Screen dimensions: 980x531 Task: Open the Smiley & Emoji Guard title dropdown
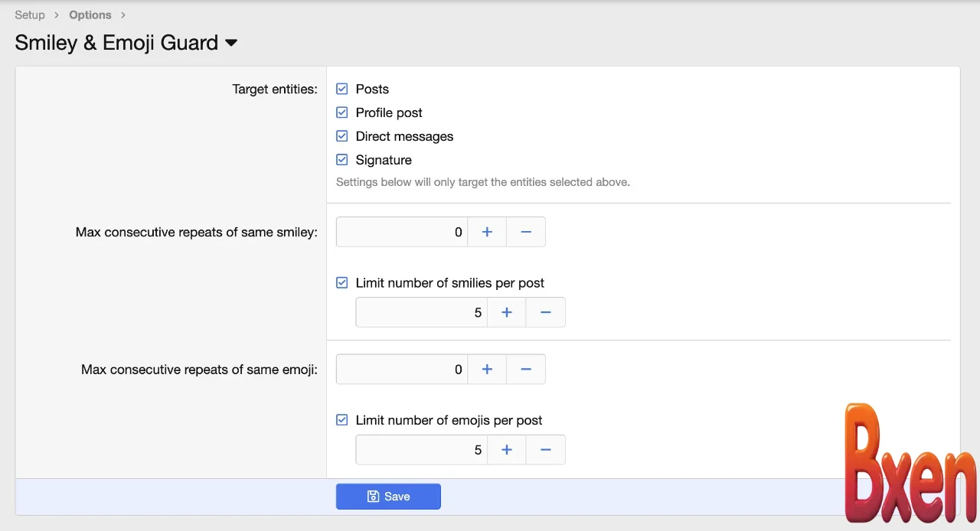(231, 44)
